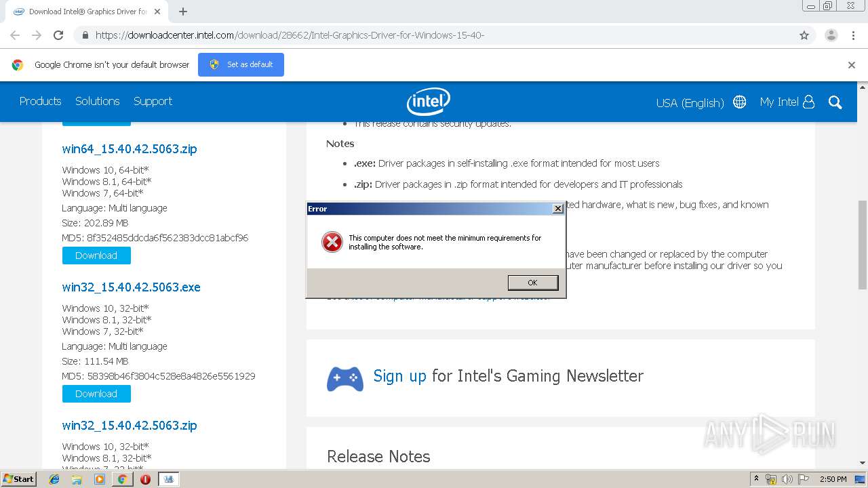Select the Download Intel Graphics Driver tab
868x488 pixels.
pyautogui.click(x=88, y=12)
